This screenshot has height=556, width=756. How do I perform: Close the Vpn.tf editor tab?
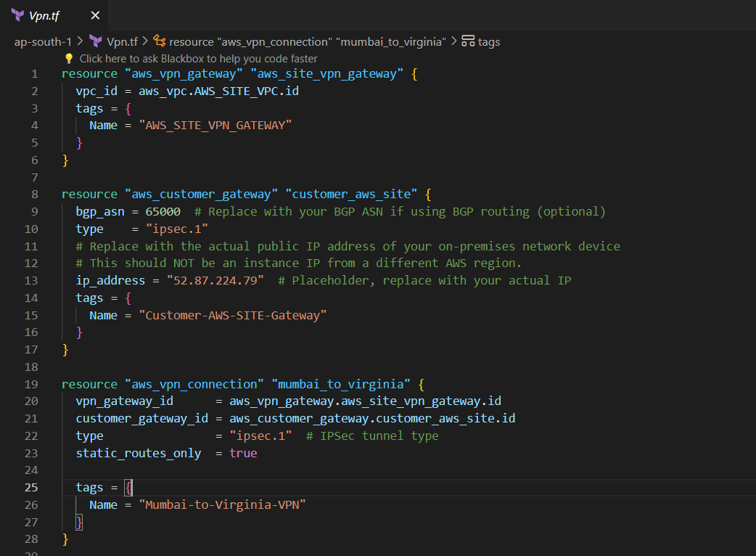pos(95,15)
